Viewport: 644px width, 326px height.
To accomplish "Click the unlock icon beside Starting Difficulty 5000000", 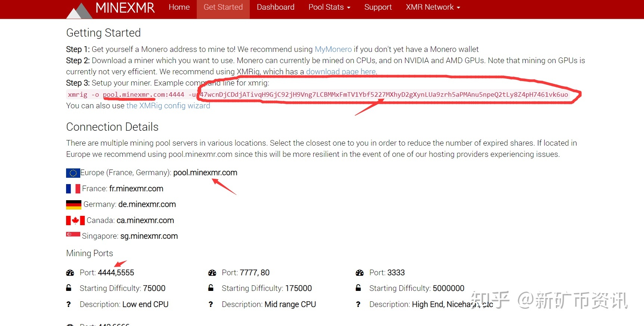I will tap(358, 288).
